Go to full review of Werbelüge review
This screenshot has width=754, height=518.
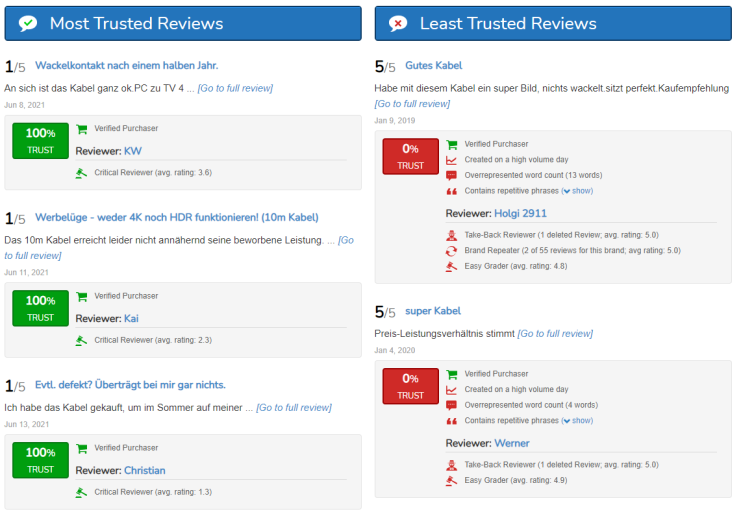tap(345, 240)
